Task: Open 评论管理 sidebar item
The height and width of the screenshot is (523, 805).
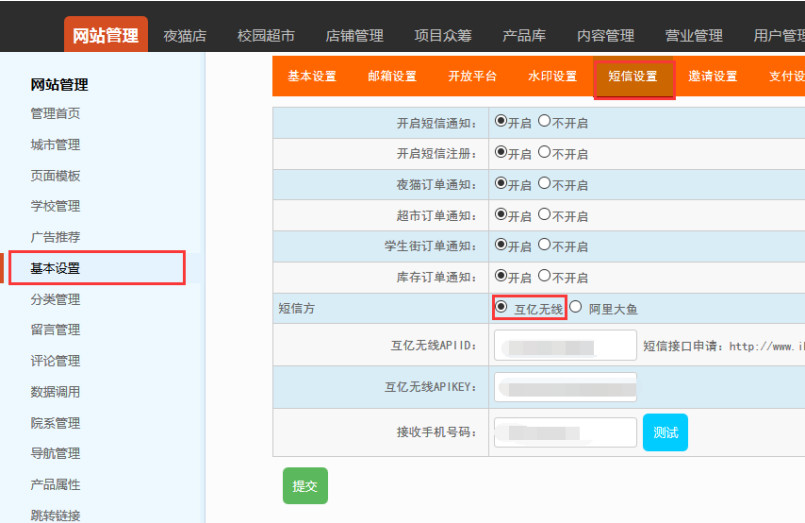Action: [55, 361]
